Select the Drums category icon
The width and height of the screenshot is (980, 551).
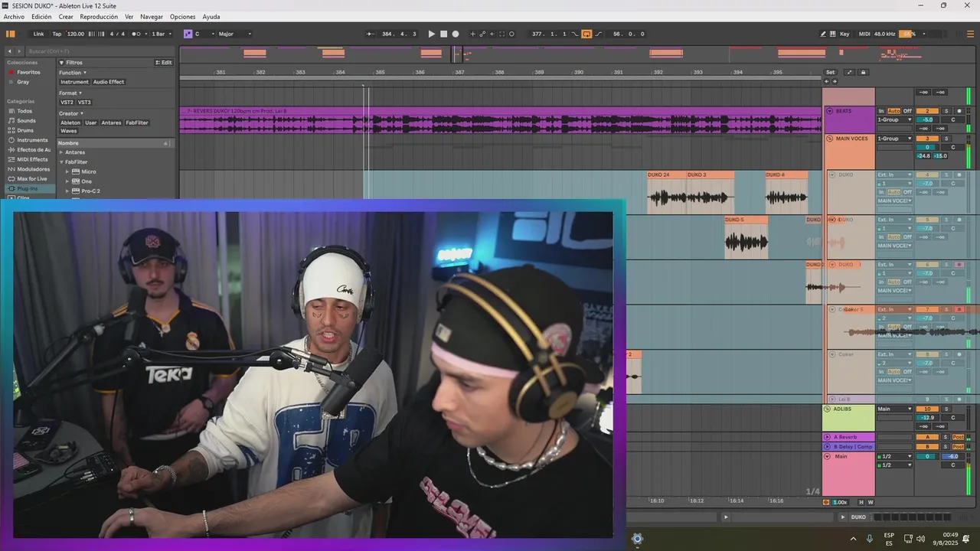tap(11, 130)
